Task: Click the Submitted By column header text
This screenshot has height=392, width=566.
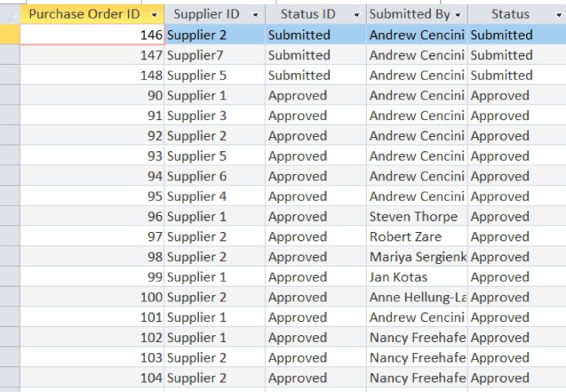Action: coord(409,14)
